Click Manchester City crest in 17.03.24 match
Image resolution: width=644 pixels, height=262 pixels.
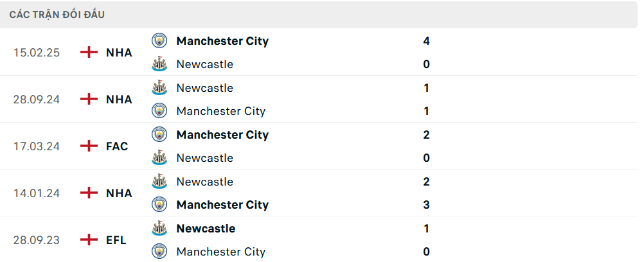point(159,135)
